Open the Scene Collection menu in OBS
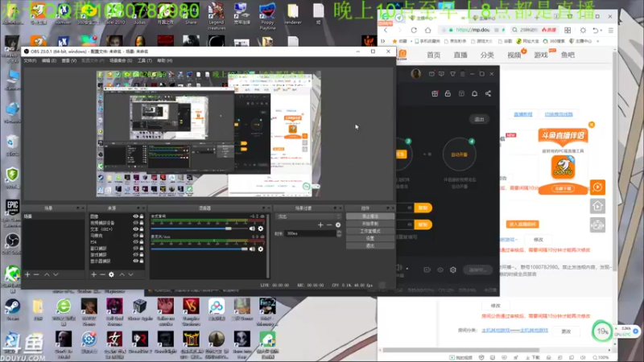The image size is (644, 362). coord(121,61)
